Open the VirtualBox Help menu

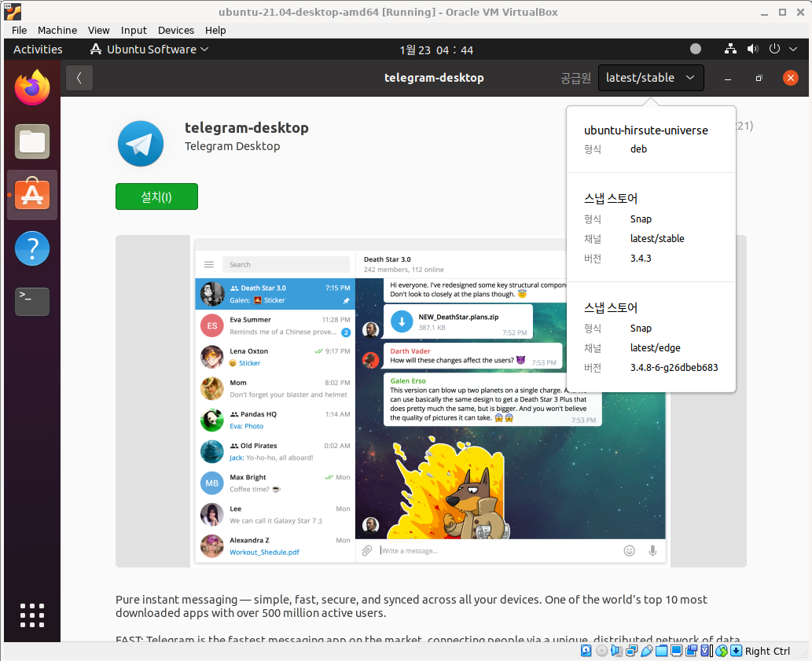point(215,30)
